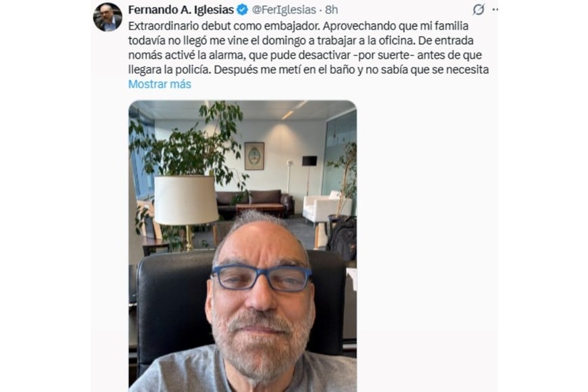This screenshot has height=392, width=588.
Task: Click the Fernando A. Iglesias display name
Action: 181,9
